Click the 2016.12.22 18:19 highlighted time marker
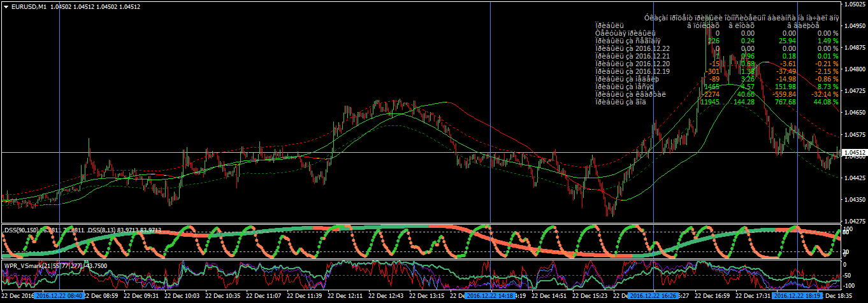The image size is (868, 303). (797, 296)
